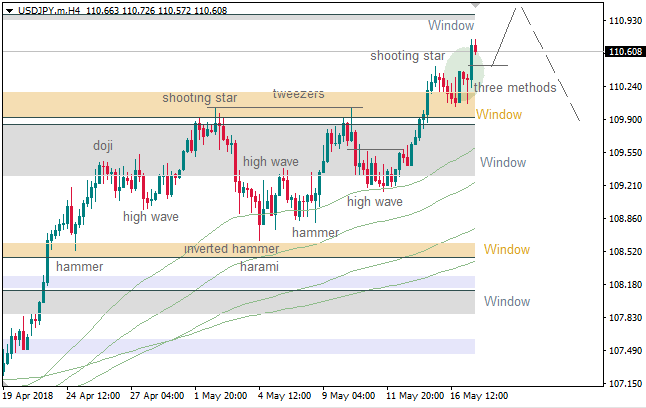This screenshot has width=646, height=408.
Task: Select the USDJPY.m,H4 chart title text
Action: pyautogui.click(x=47, y=8)
